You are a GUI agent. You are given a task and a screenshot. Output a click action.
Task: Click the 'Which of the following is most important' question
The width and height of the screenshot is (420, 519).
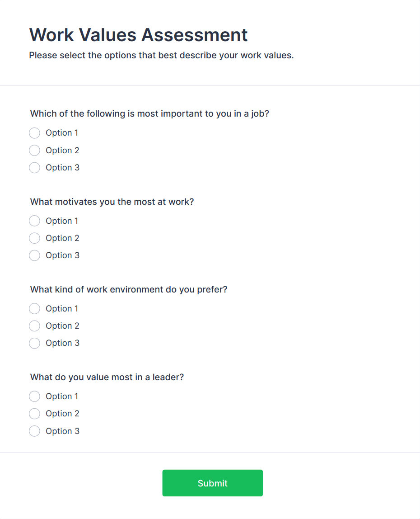149,113
